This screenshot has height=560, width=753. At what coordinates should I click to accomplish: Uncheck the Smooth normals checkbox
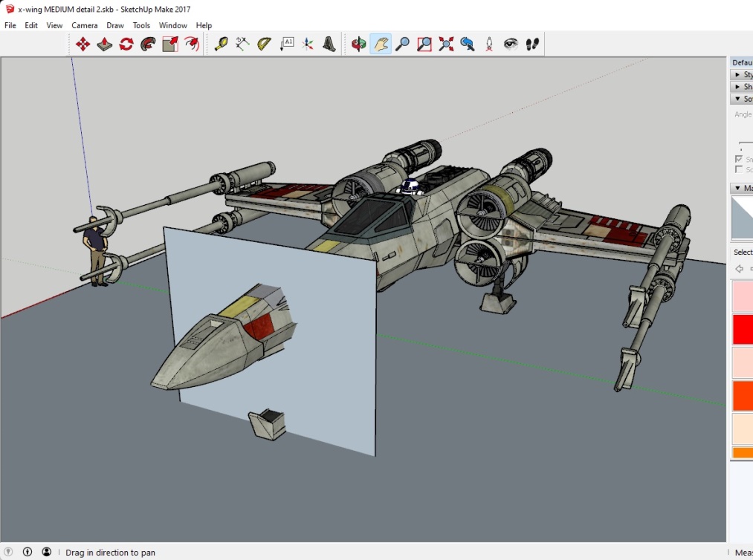[739, 159]
